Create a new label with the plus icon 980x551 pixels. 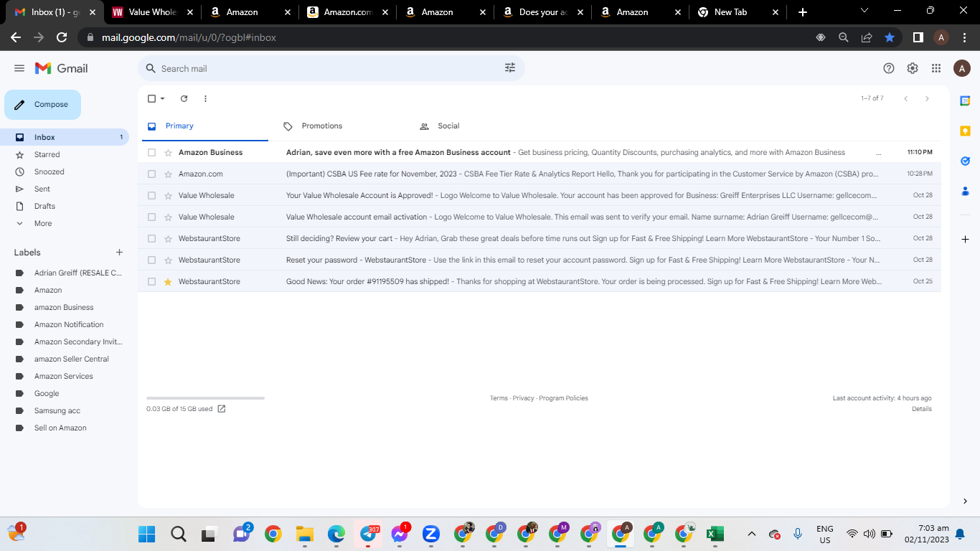tap(120, 253)
